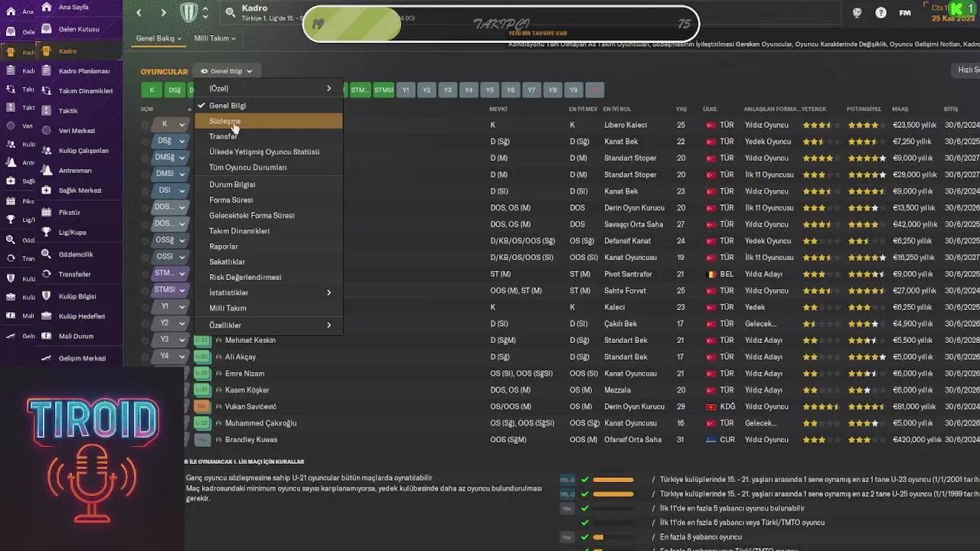Screen dimensions: 980x551
Task: Click the Kadro Planlaması clipboard icon
Action: click(x=46, y=71)
